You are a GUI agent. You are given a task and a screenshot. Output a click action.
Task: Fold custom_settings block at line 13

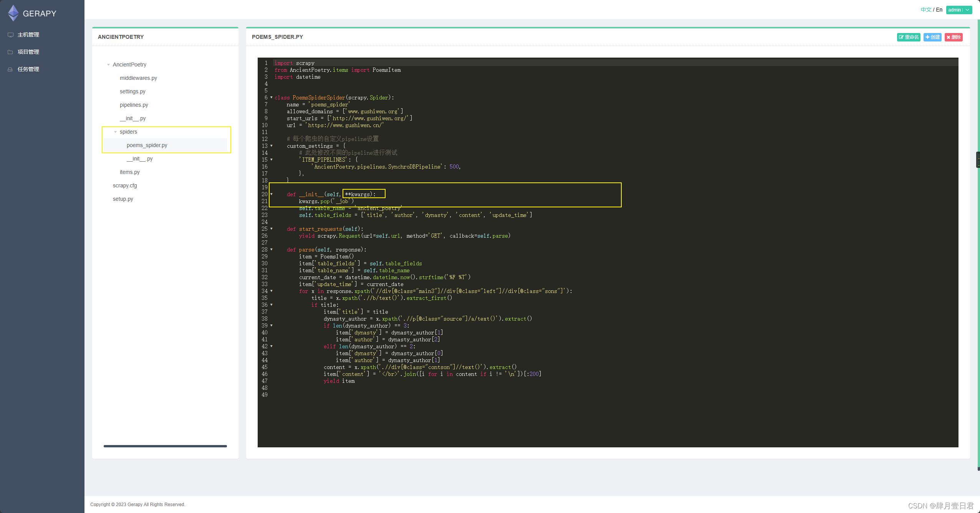point(271,146)
